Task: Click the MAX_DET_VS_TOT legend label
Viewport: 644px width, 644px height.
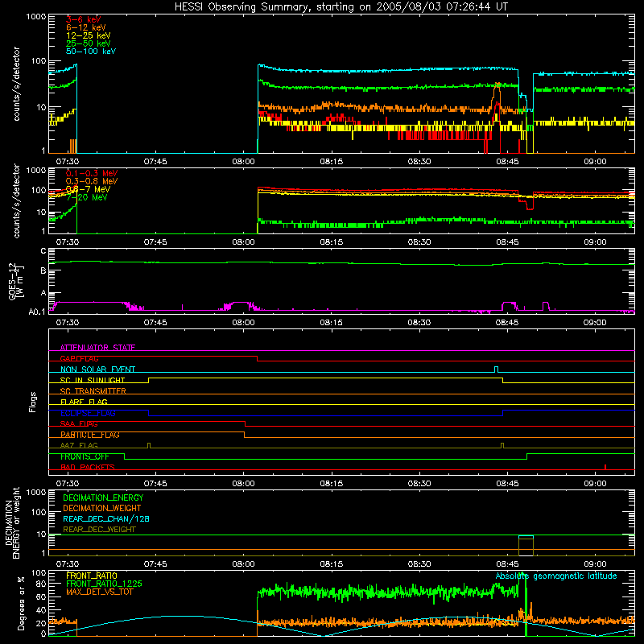Action: pyautogui.click(x=100, y=592)
